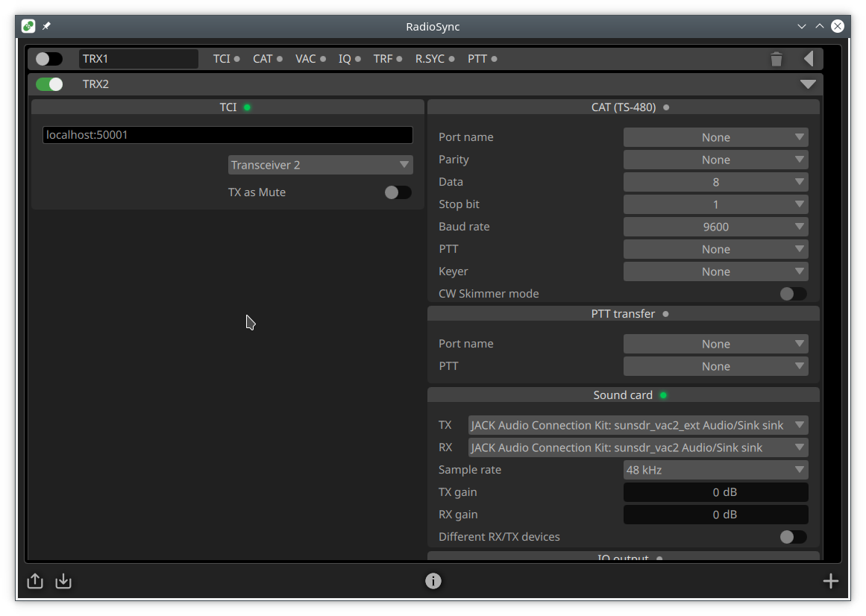Open the Keyer dropdown

[x=716, y=271]
